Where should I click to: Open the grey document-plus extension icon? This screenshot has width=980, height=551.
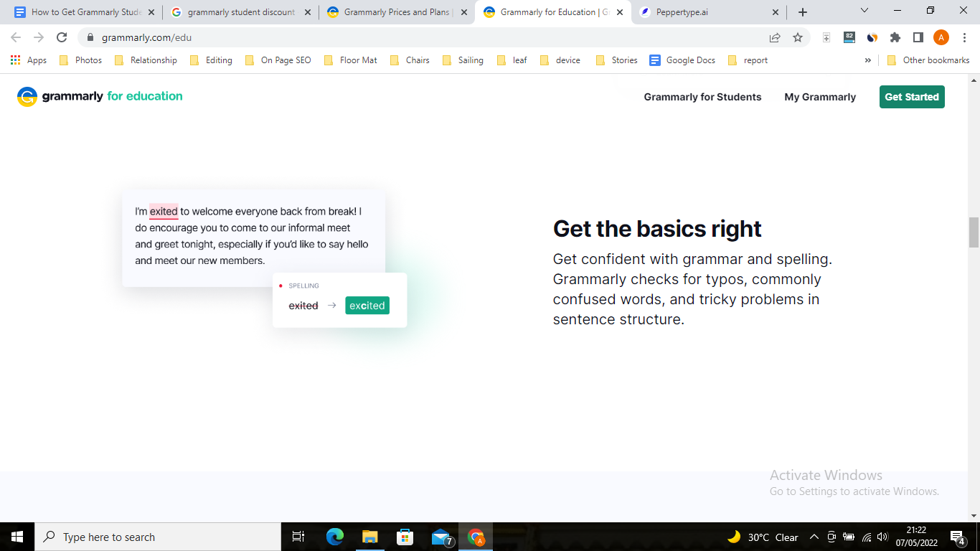[x=826, y=37]
